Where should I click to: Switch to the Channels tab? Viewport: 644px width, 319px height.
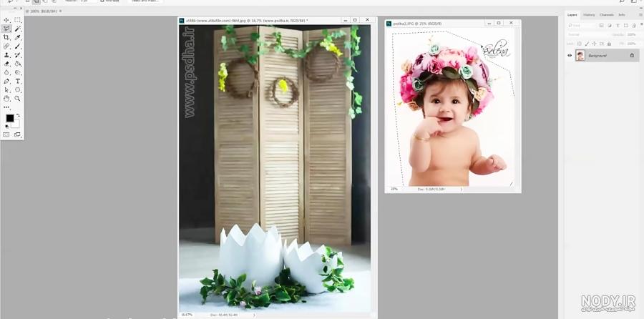pos(606,15)
